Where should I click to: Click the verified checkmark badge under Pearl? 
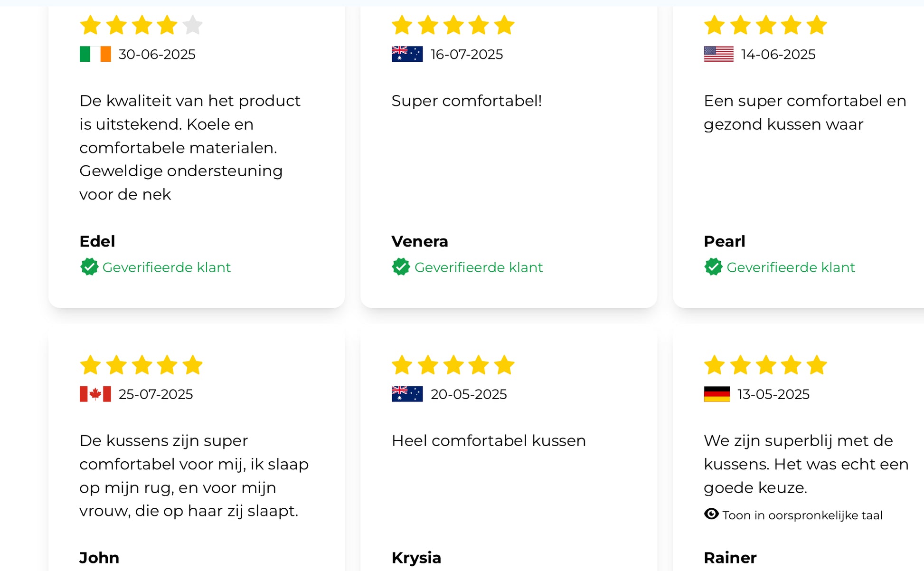coord(713,267)
